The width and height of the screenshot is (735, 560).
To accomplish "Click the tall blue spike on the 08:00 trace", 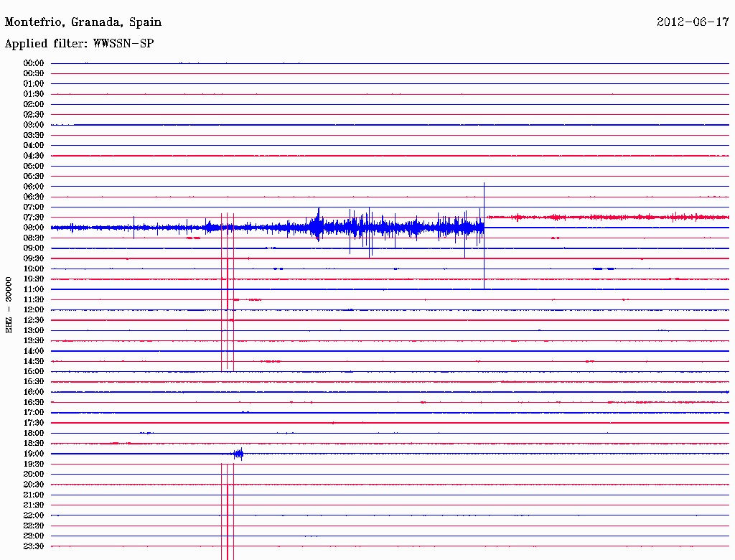I will (x=484, y=236).
